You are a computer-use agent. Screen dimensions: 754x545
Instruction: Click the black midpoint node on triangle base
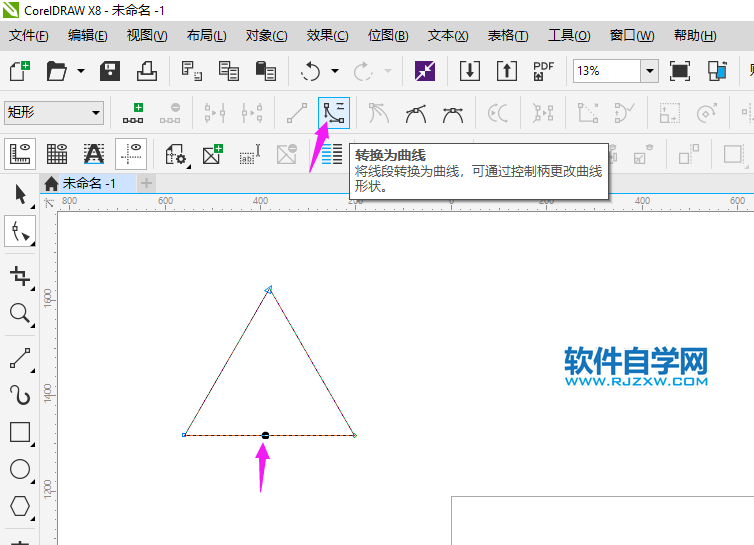(265, 435)
